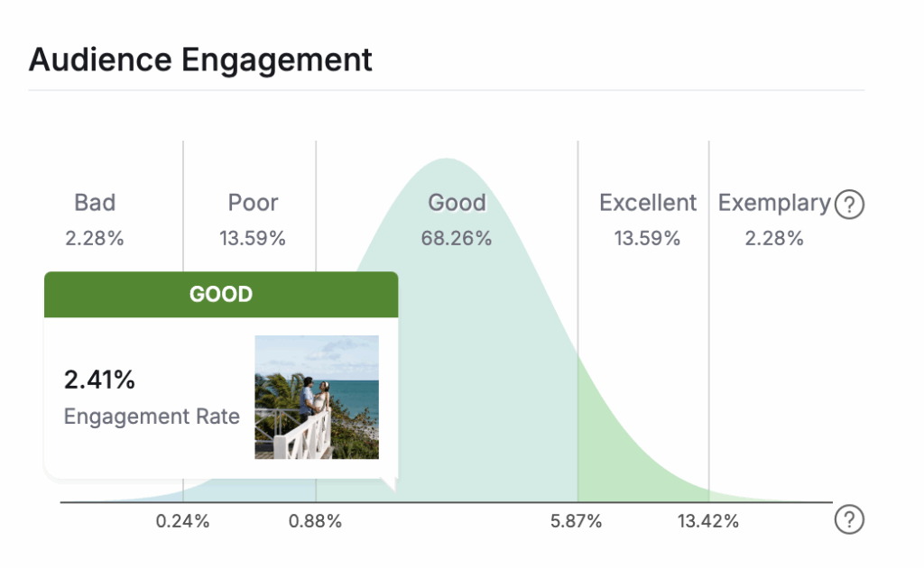Screen dimensions: 924x568
Task: Click the 2.28% value under Bad
Action: [95, 239]
